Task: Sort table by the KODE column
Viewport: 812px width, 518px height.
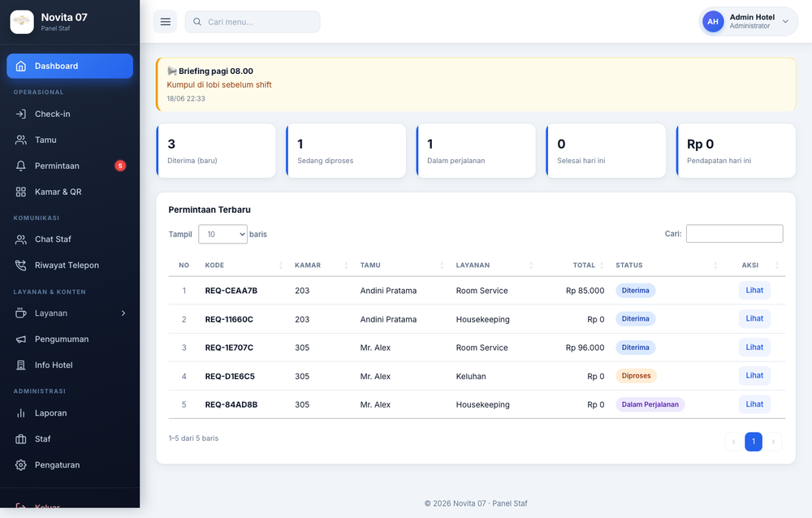Action: (244, 265)
